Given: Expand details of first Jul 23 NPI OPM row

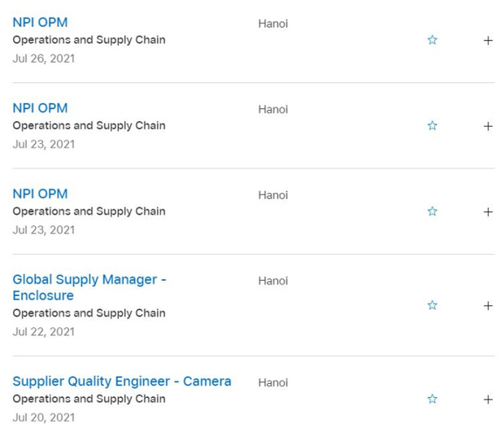Looking at the screenshot, I should 488,126.
